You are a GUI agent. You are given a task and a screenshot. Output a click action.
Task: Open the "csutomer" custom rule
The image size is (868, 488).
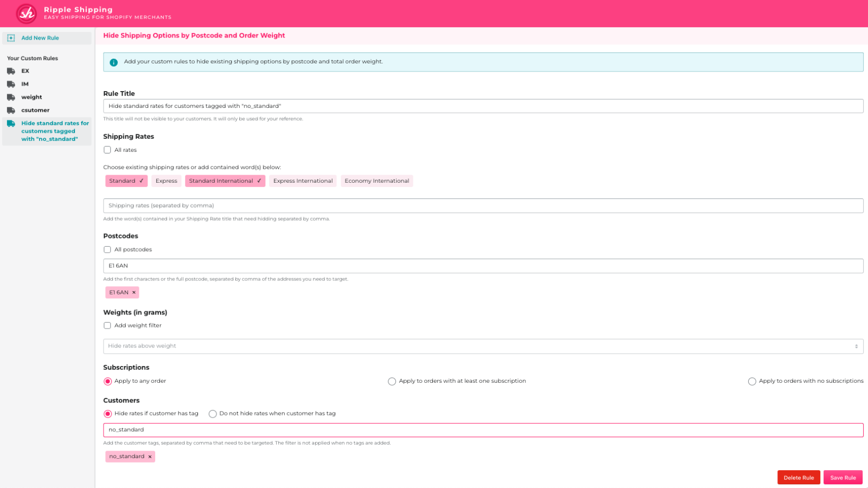pyautogui.click(x=35, y=110)
